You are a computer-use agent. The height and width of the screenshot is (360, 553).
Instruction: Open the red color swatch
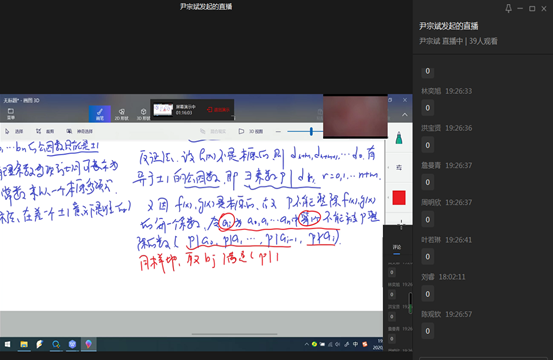[x=399, y=198]
